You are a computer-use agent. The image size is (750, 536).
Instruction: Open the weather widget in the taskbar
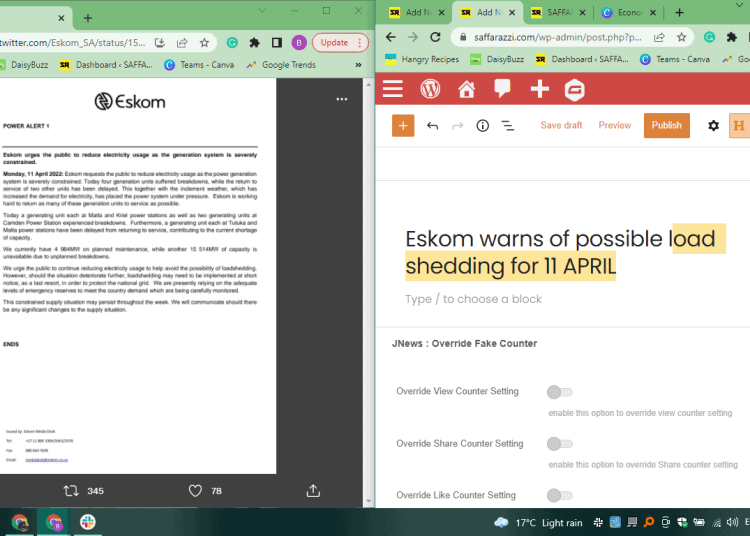pos(538,523)
